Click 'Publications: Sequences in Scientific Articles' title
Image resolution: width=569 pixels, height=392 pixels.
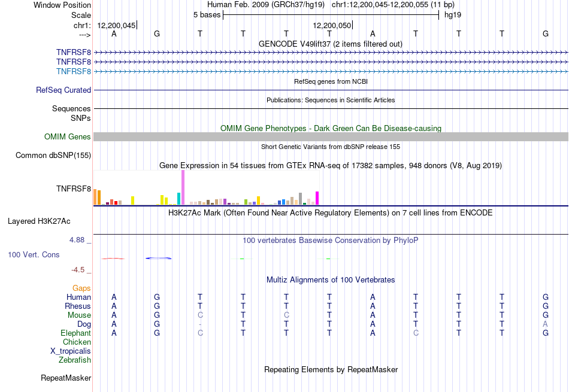[x=331, y=100]
